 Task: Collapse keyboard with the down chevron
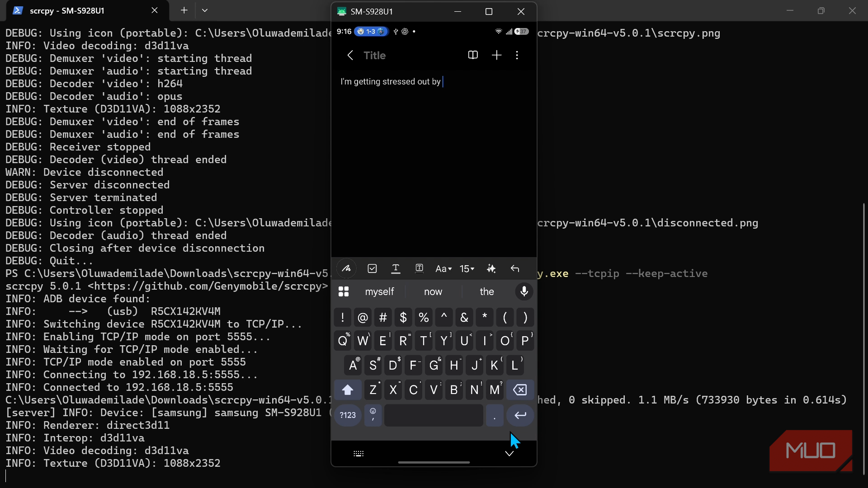click(509, 454)
